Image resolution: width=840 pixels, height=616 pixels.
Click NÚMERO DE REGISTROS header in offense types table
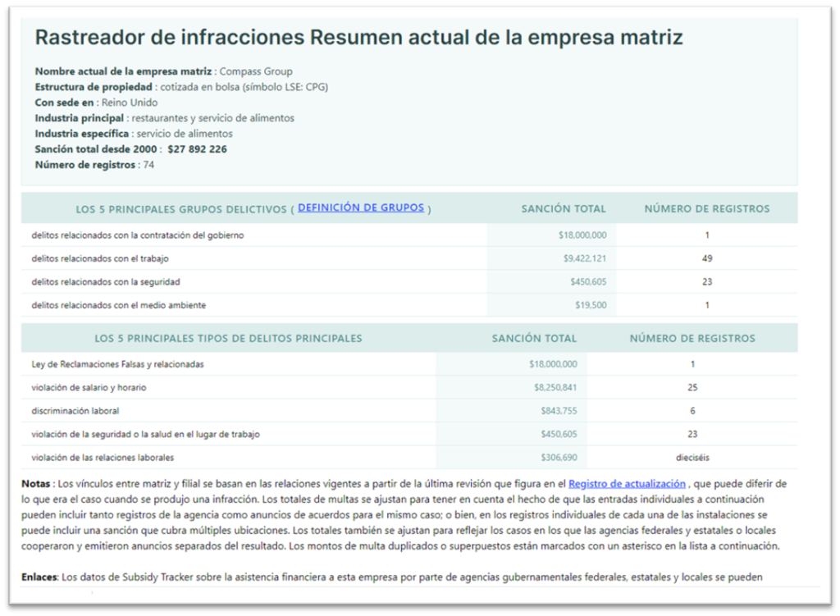[692, 339]
